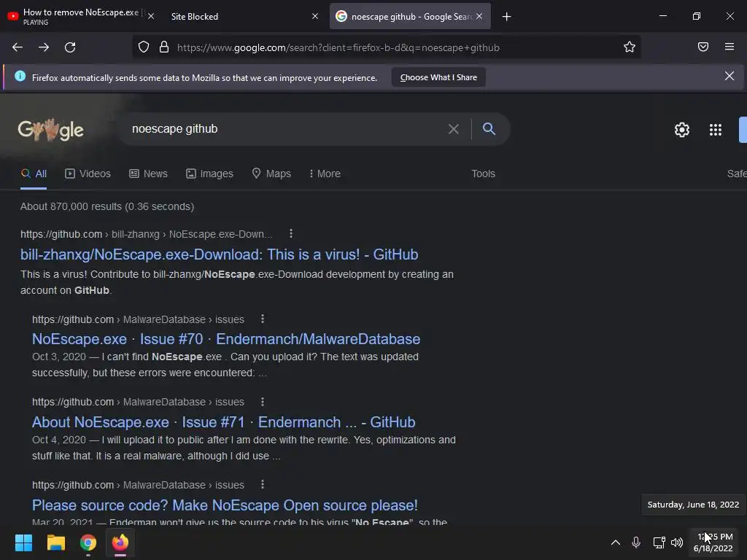
Task: Switch to News search results
Action: pyautogui.click(x=148, y=174)
